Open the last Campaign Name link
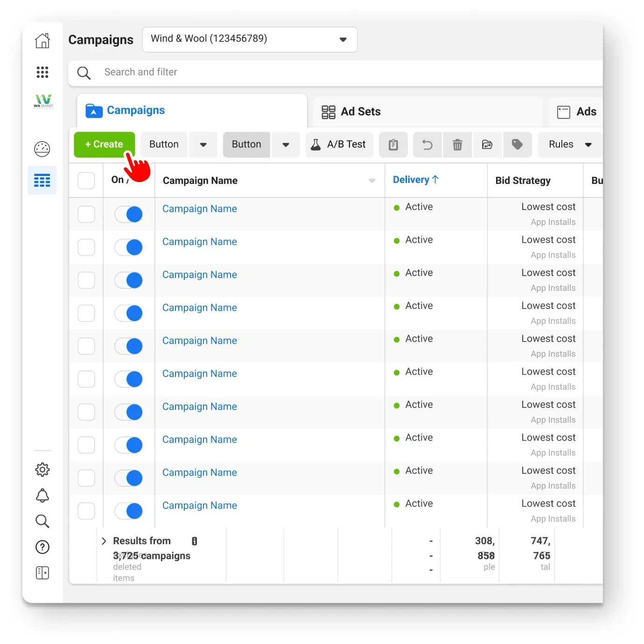The image size is (644, 644). point(200,506)
